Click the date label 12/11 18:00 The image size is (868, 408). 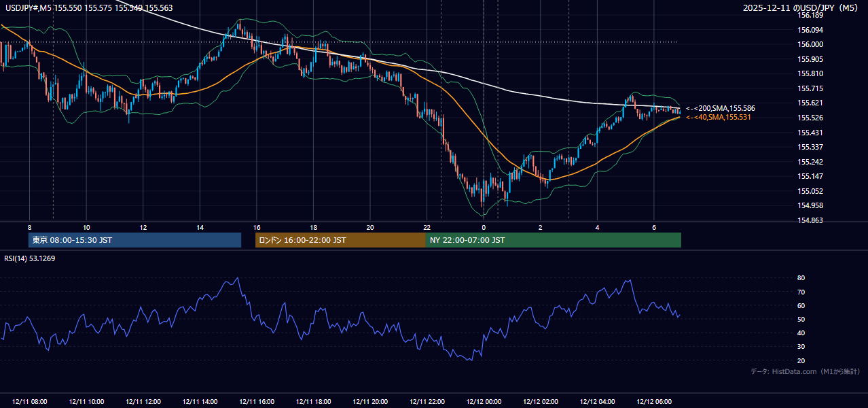(314, 402)
